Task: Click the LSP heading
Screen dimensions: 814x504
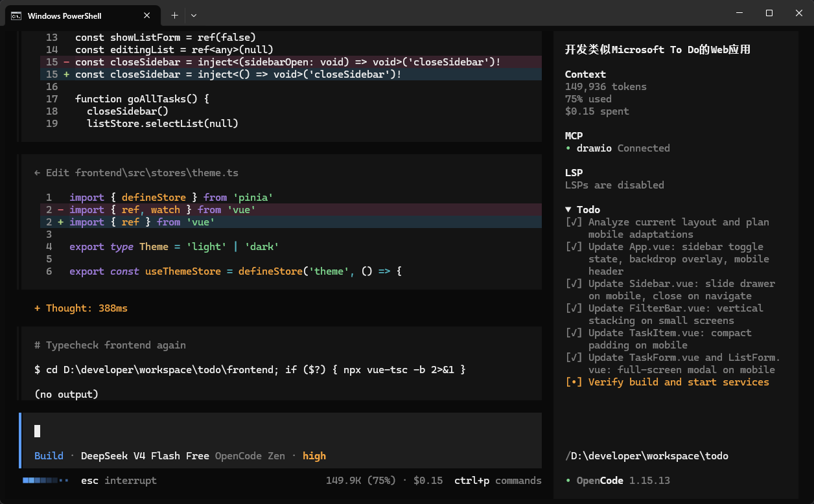Action: 574,173
